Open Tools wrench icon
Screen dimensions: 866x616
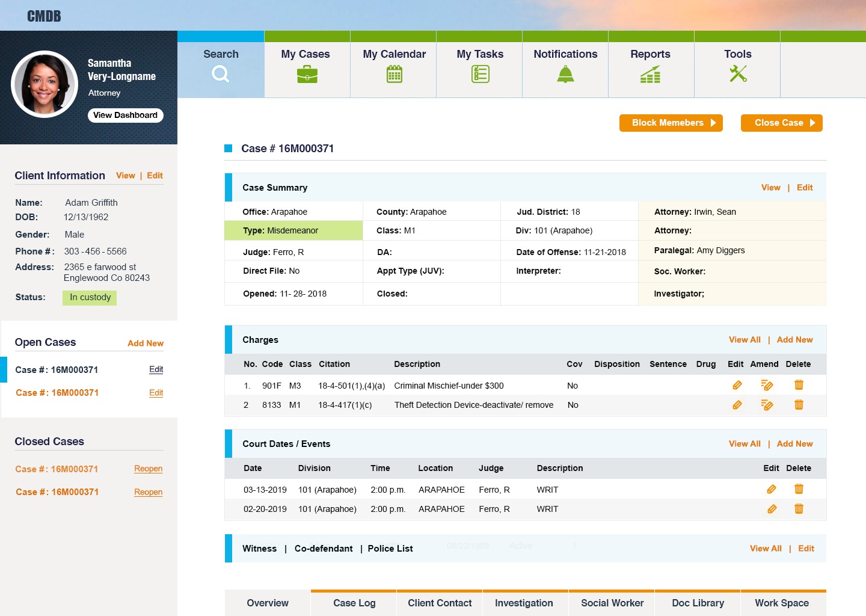(738, 73)
